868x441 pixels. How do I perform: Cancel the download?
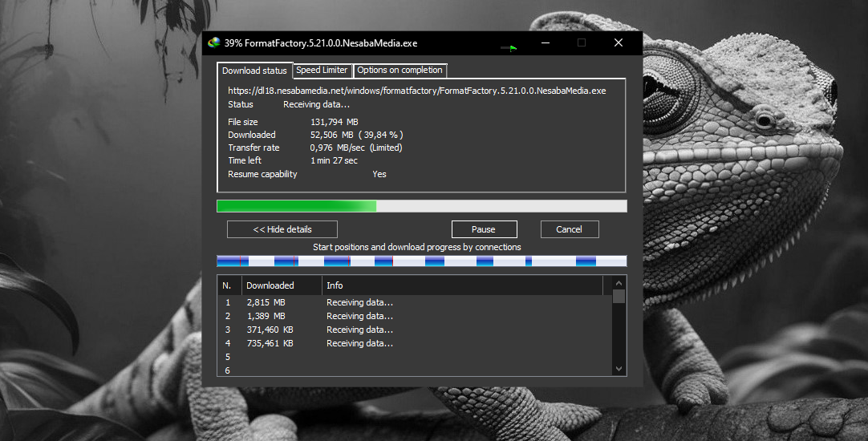point(569,229)
